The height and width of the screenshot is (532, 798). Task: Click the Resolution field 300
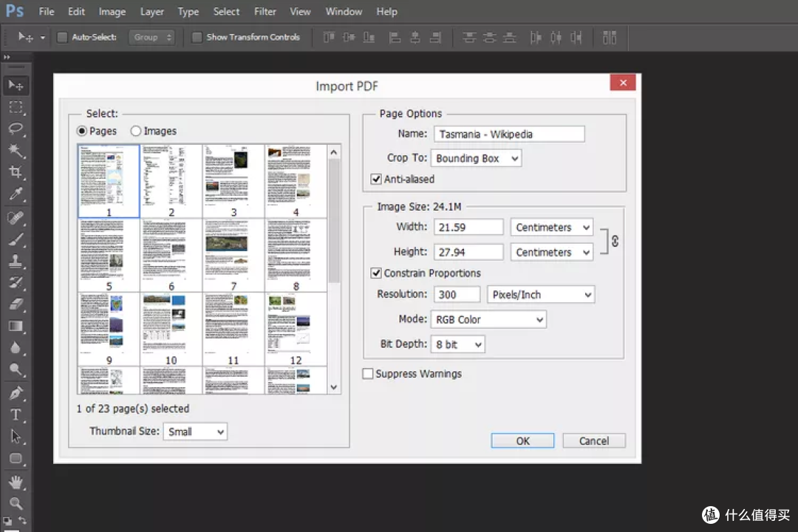point(457,295)
